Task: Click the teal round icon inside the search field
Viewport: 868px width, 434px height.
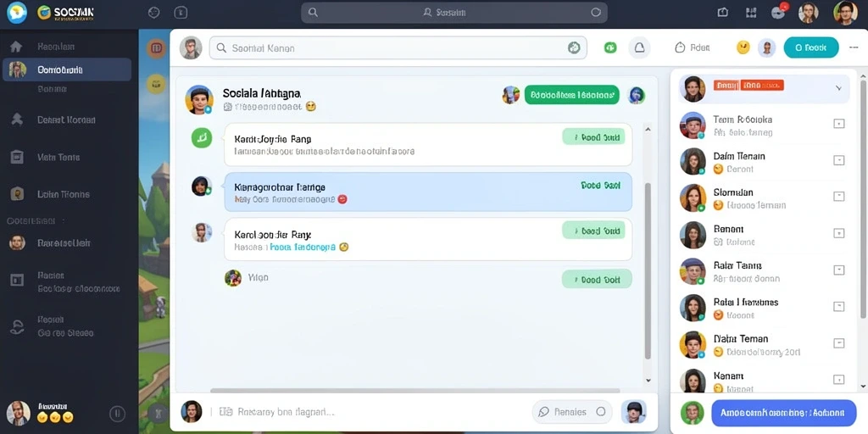Action: (574, 48)
